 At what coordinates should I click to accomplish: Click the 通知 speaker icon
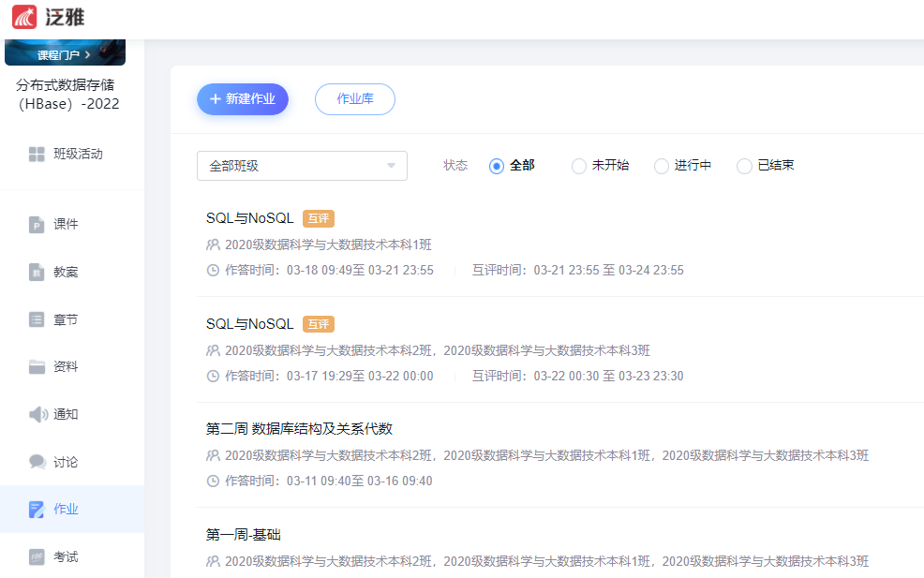tap(37, 415)
